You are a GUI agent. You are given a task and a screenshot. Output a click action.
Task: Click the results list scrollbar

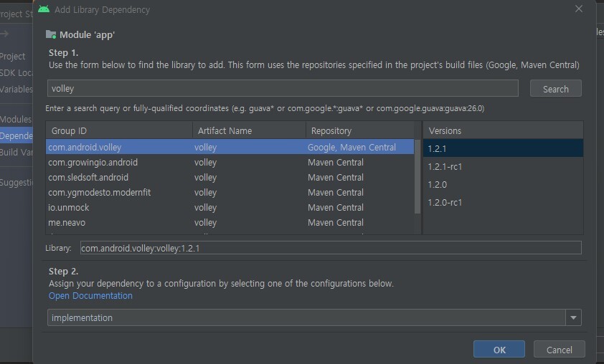click(x=417, y=177)
